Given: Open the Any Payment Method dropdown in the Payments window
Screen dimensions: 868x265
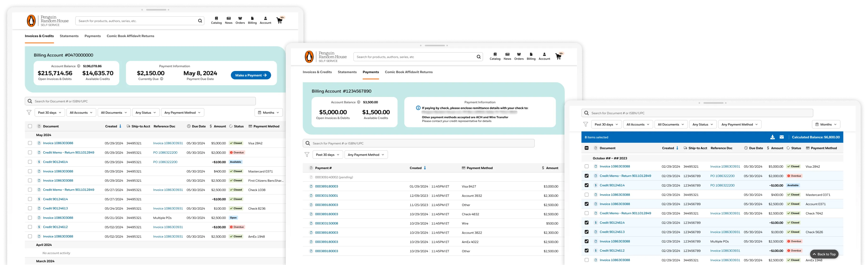Looking at the screenshot, I should point(366,155).
